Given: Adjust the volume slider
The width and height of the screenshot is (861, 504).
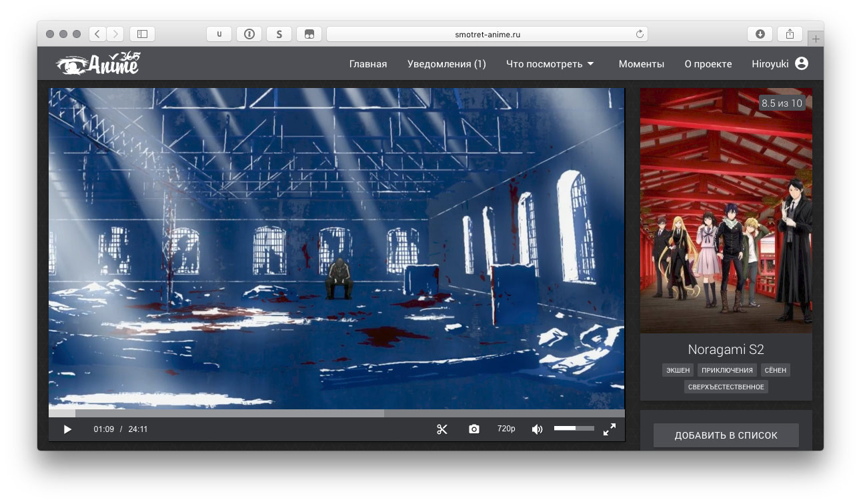Looking at the screenshot, I should point(574,428).
